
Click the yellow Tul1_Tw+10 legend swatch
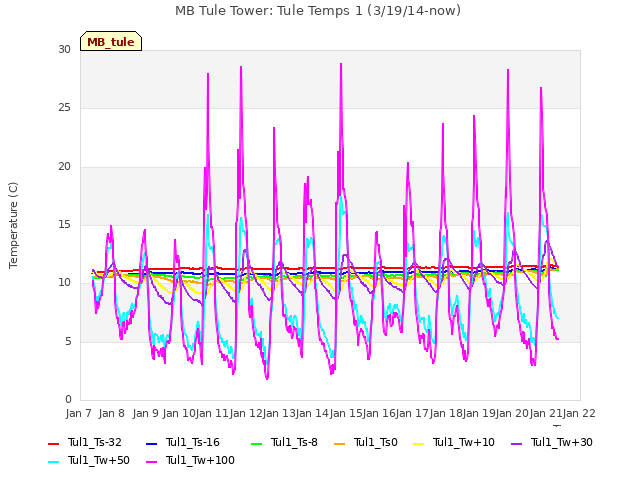(x=418, y=443)
